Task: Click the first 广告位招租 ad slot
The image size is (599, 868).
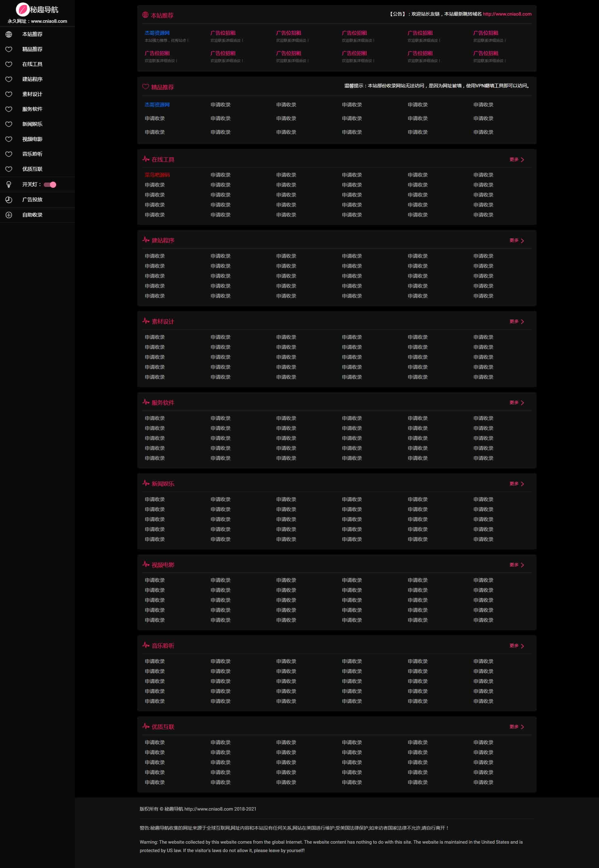Action: tap(222, 33)
